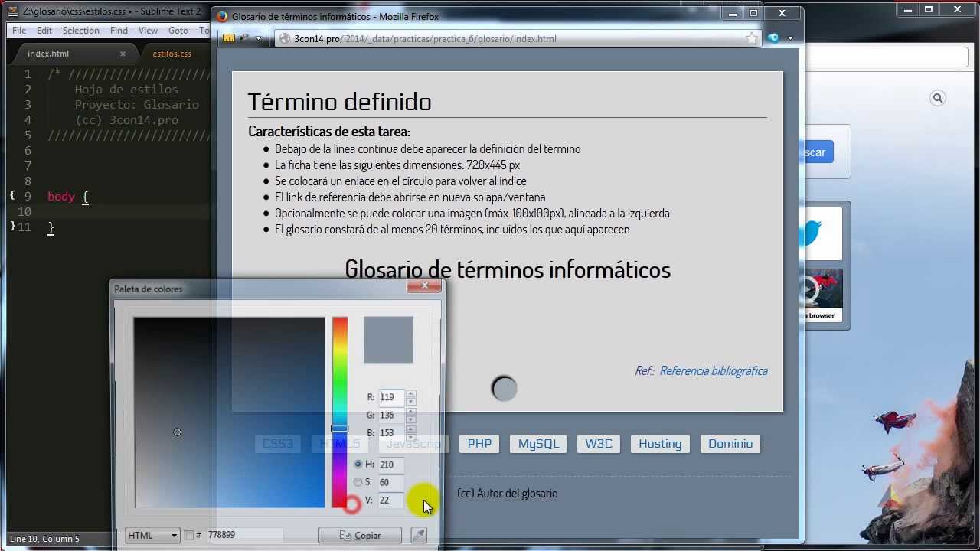The height and width of the screenshot is (551, 980).
Task: Click 'Line 10, Column 5' in status bar
Action: [x=44, y=539]
